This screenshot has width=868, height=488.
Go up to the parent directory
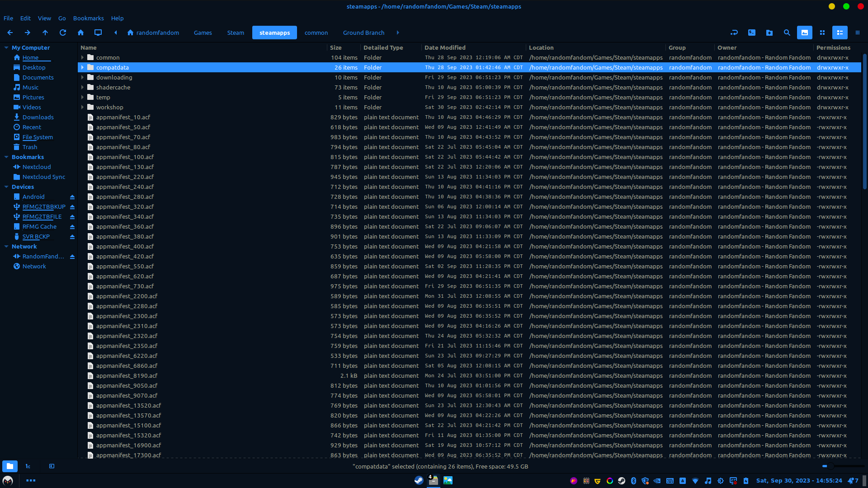[x=45, y=33]
